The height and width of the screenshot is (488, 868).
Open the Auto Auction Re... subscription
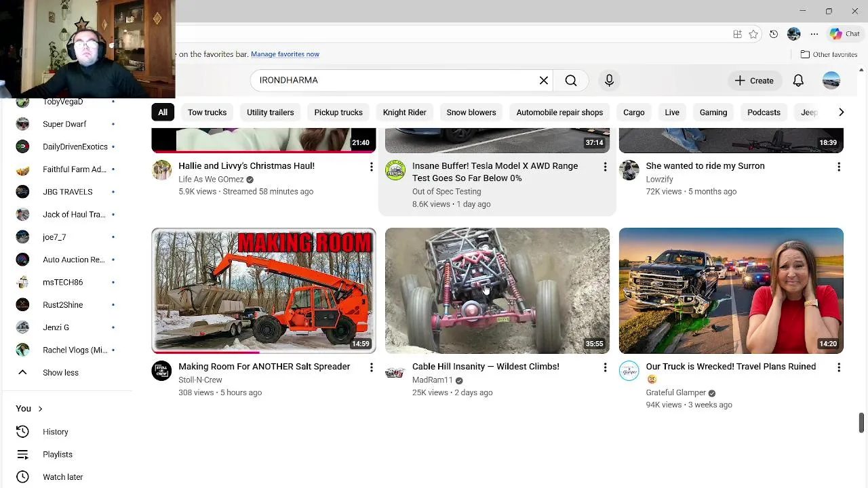(66, 260)
